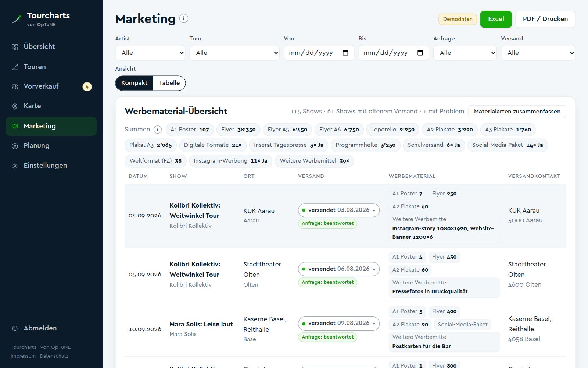Click Social-Media-Paket chip in Kaserne Basel row
This screenshot has height=368, width=588.
click(x=463, y=325)
